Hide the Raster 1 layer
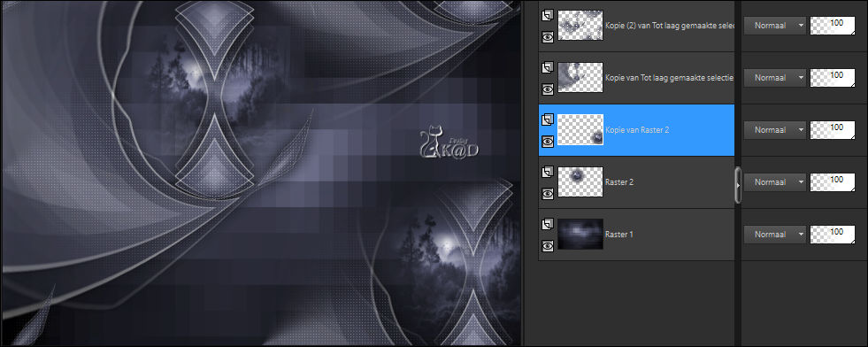Viewport: 868px width, 347px height. coord(548,246)
